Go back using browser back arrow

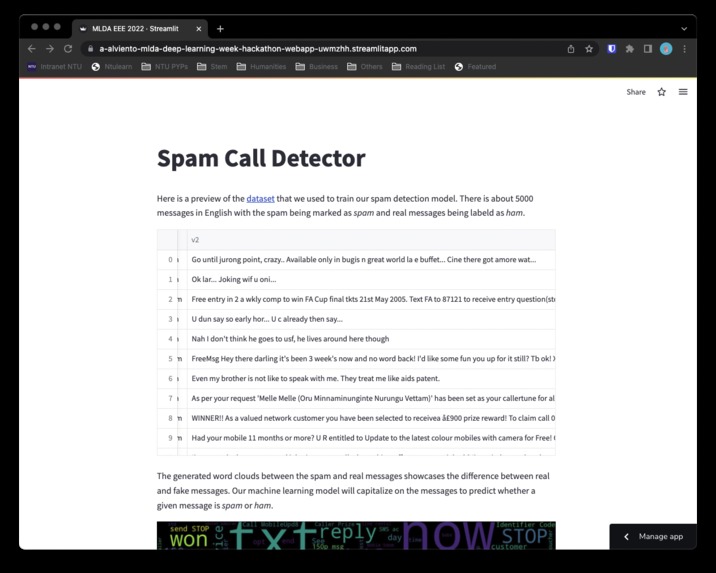[32, 49]
